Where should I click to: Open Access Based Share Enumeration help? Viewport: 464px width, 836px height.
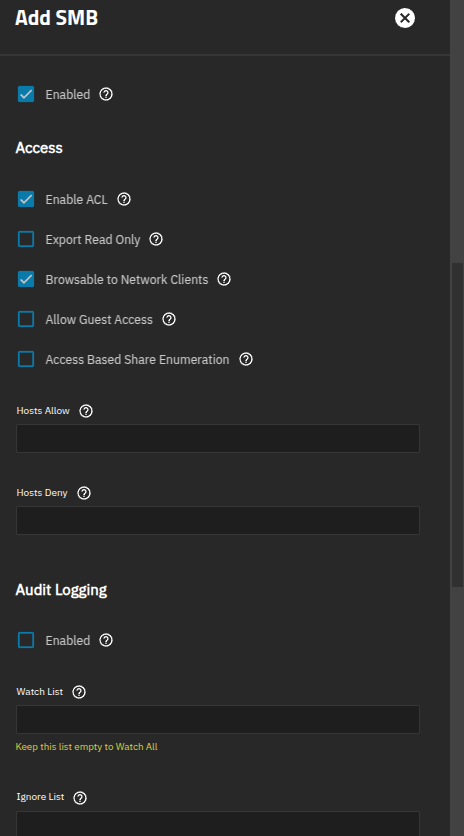point(246,359)
